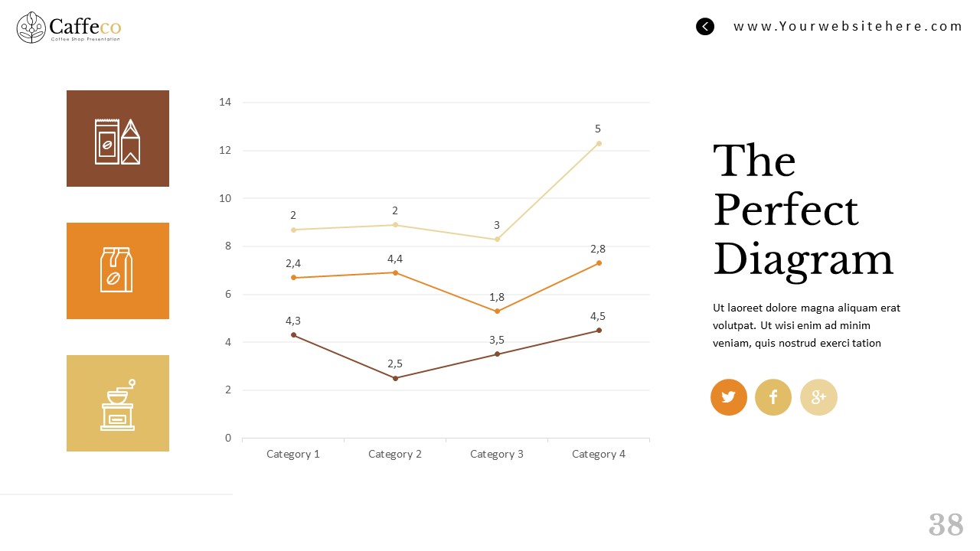Click the Caffeco brand name text
Viewport: 980px width, 551px height.
pyautogui.click(x=85, y=26)
